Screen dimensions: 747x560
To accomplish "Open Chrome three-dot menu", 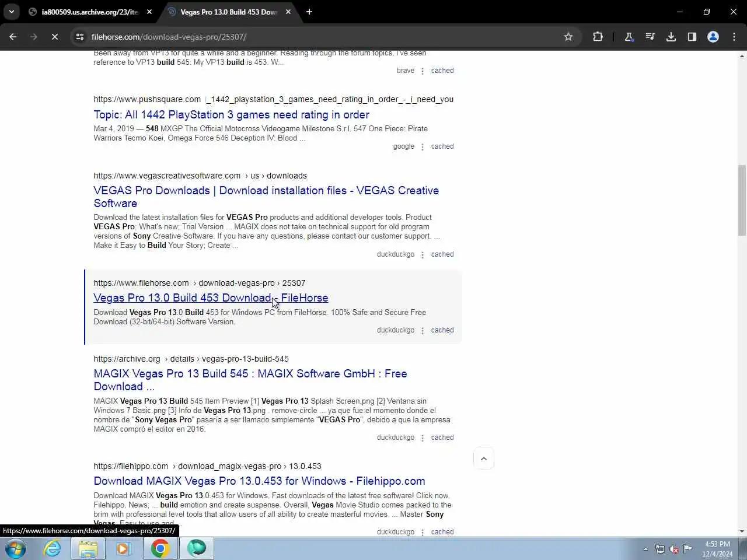I will [734, 37].
